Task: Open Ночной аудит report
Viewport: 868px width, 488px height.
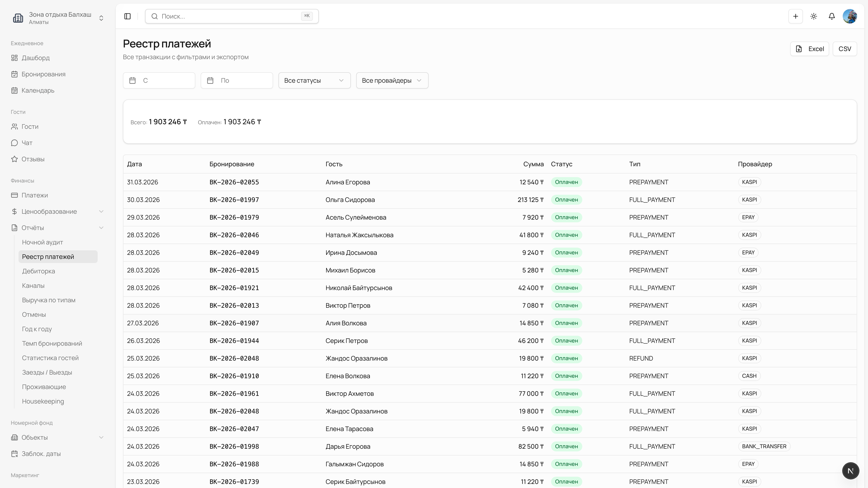Action: pos(42,242)
